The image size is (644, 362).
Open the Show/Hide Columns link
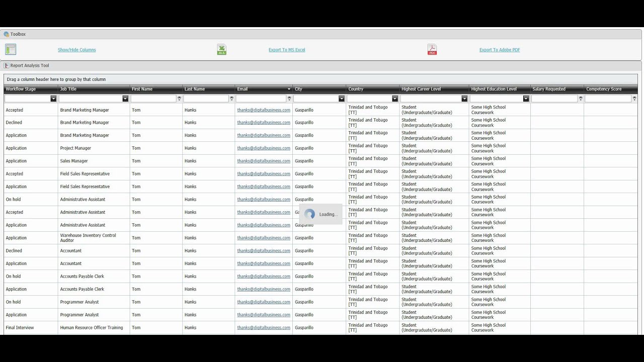76,50
